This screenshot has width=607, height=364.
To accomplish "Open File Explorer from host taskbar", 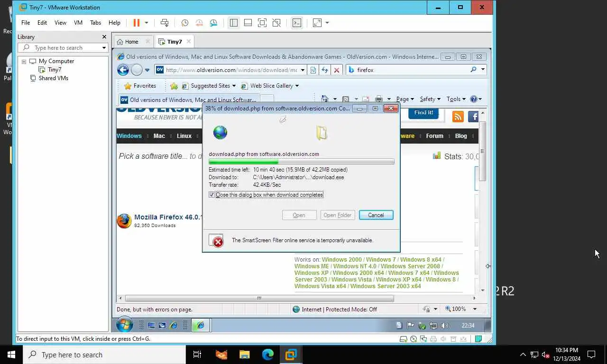I will (x=245, y=355).
